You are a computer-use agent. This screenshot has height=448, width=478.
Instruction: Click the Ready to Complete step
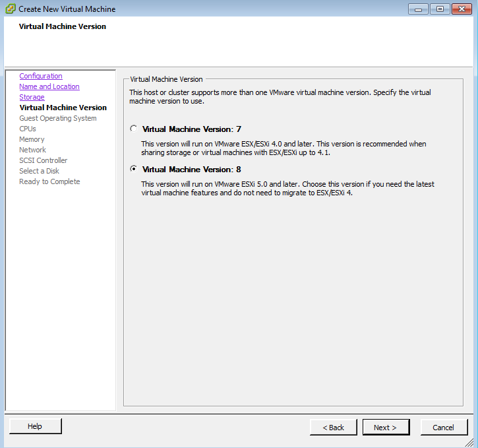click(49, 181)
